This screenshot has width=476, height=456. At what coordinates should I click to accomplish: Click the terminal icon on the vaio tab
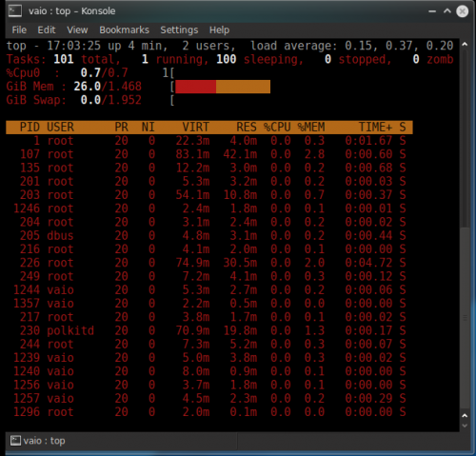tap(15, 441)
